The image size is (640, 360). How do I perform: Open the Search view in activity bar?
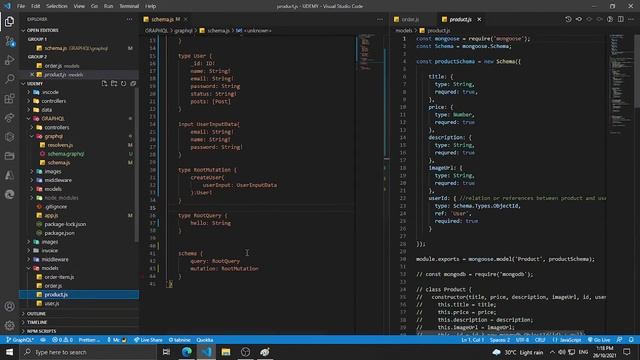[9, 79]
